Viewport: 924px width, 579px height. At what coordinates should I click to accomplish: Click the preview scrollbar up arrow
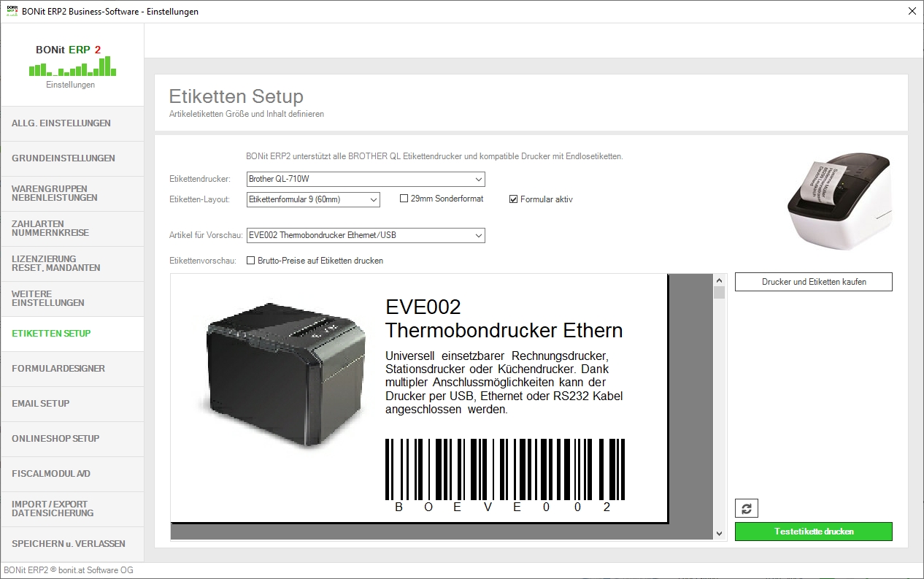[x=719, y=280]
